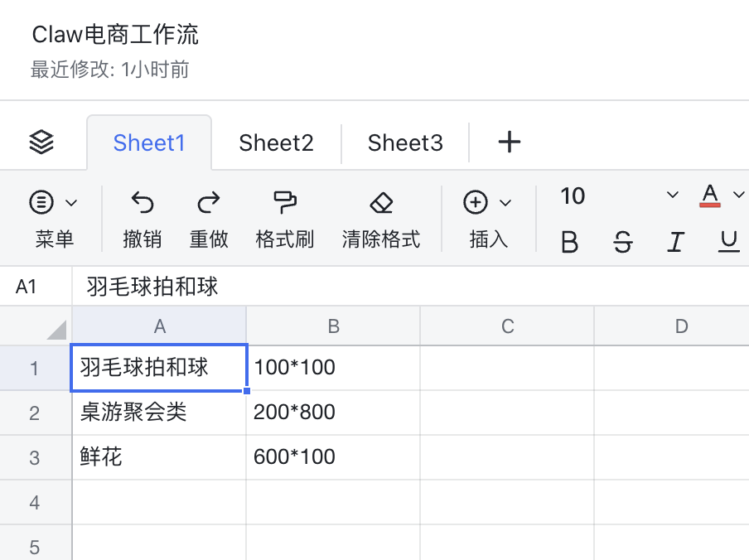Toggle underline text formatting
This screenshot has width=749, height=560.
[729, 242]
